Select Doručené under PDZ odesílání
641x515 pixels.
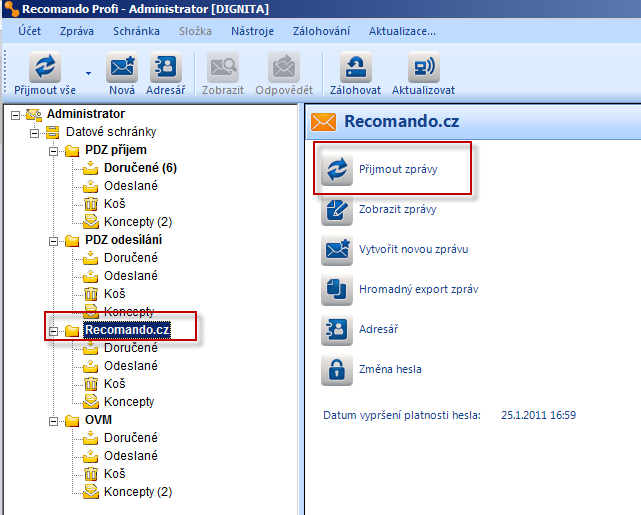click(131, 258)
